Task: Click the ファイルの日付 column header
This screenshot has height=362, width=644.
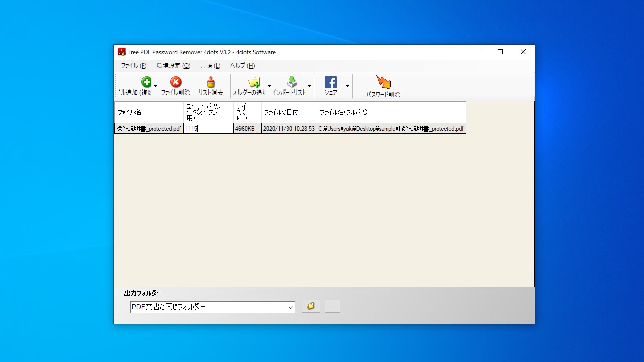Action: 289,112
